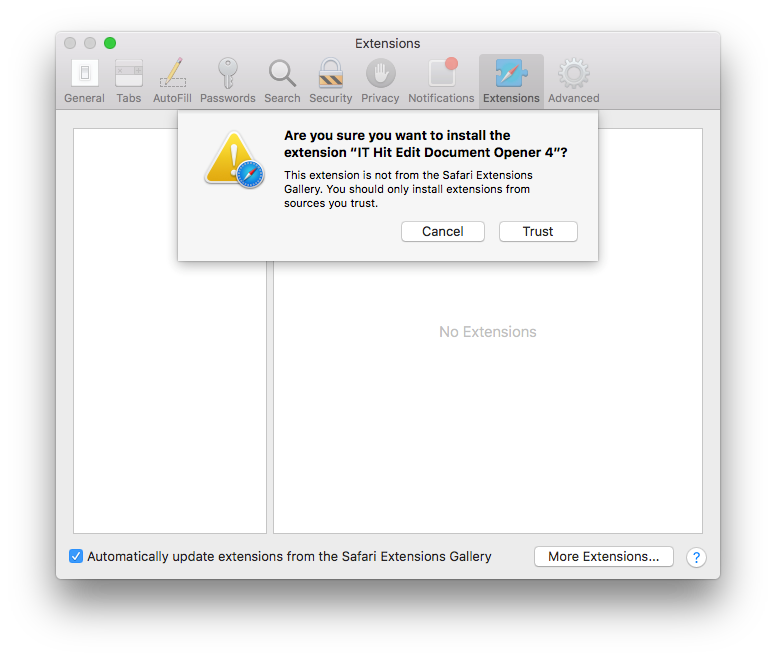Viewport: 776px width, 659px height.
Task: Click the Safari warning icon in dialog
Action: click(235, 160)
